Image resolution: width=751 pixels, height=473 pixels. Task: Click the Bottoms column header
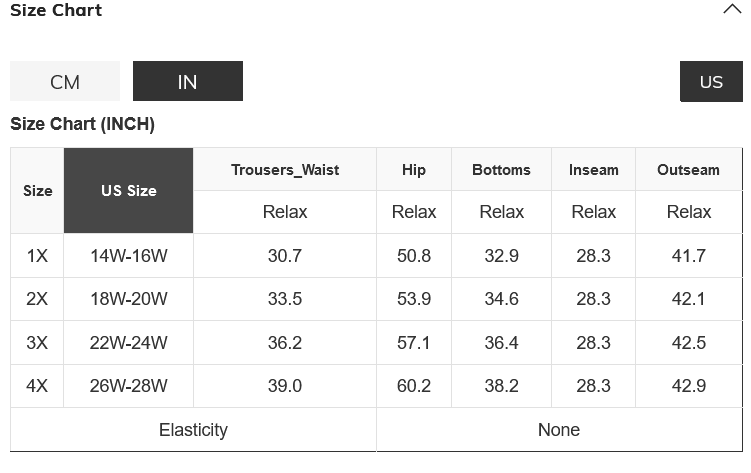tap(501, 170)
